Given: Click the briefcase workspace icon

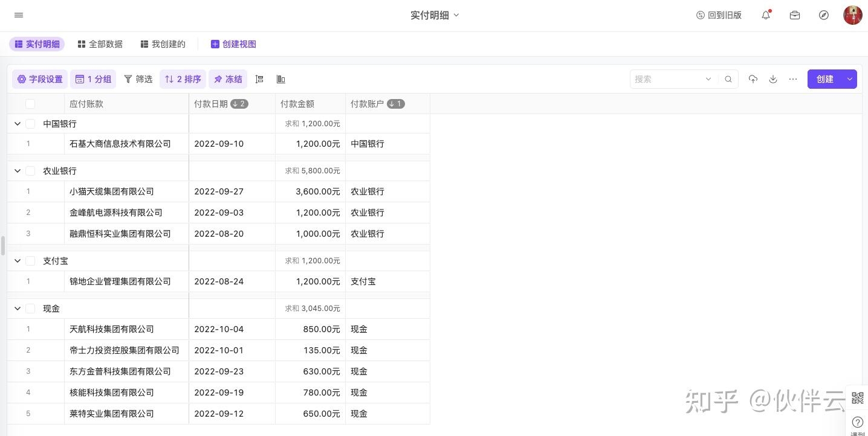Looking at the screenshot, I should (x=795, y=15).
